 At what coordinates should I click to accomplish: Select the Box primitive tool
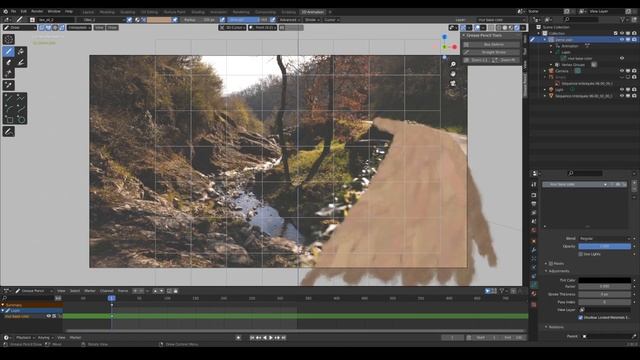click(9, 120)
